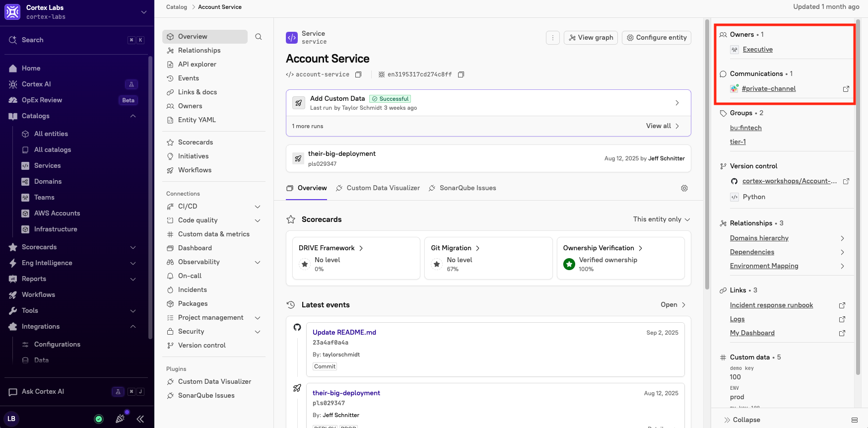Open the LB user avatar
868x428 pixels.
tap(11, 419)
